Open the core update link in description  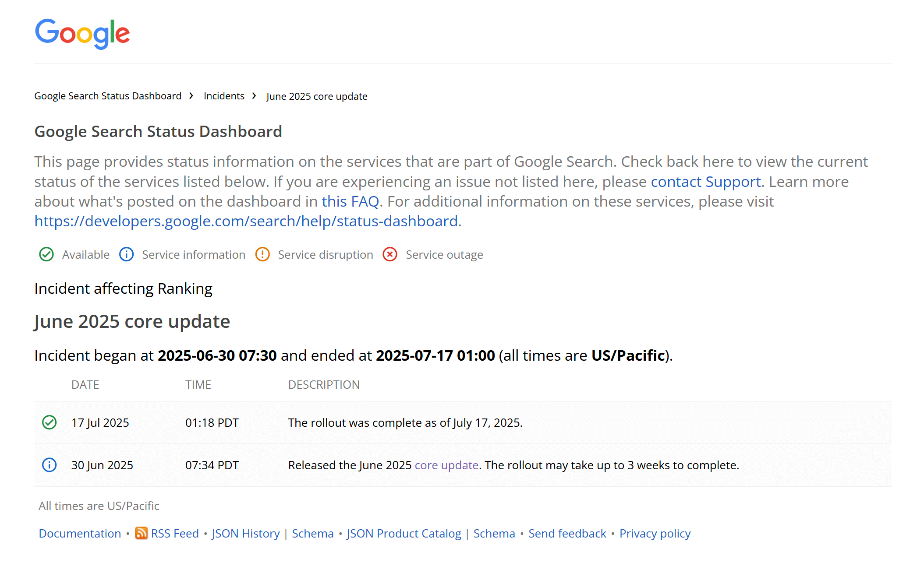446,465
